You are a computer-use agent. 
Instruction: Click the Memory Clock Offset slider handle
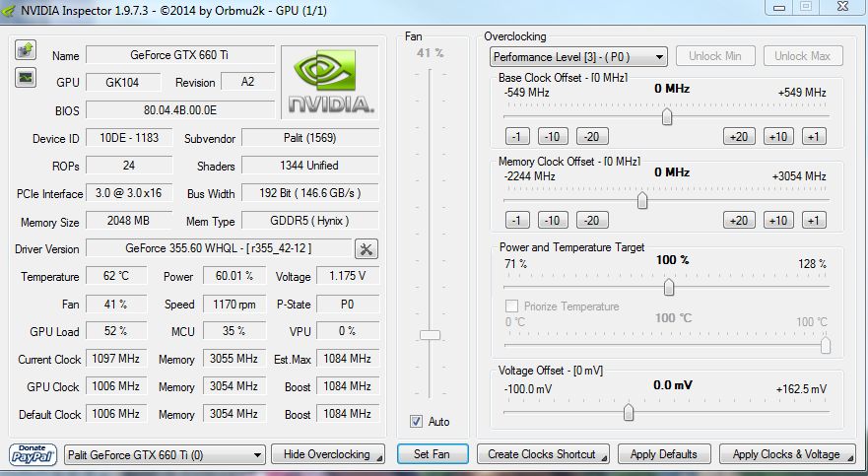(x=642, y=200)
